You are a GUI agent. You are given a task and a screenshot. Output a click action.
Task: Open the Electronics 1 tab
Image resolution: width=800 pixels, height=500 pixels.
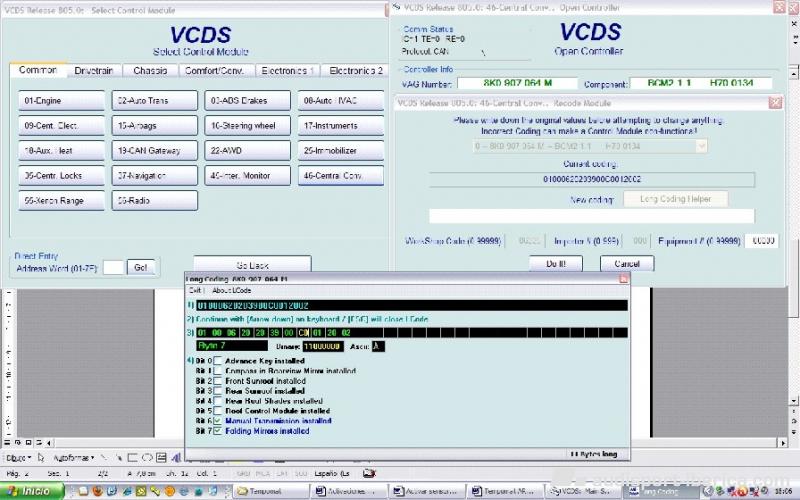click(287, 71)
